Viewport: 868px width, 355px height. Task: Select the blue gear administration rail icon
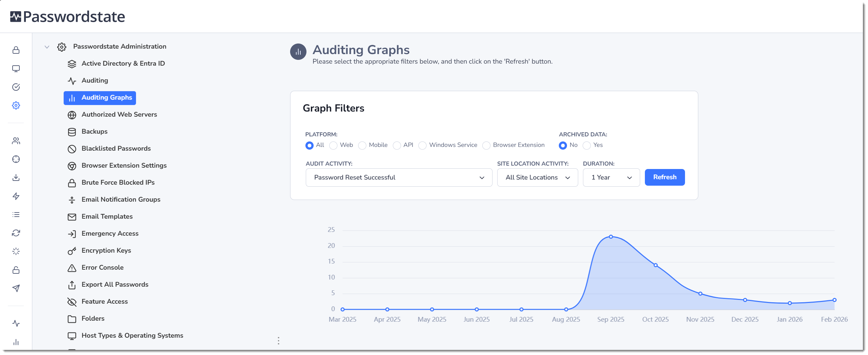16,105
